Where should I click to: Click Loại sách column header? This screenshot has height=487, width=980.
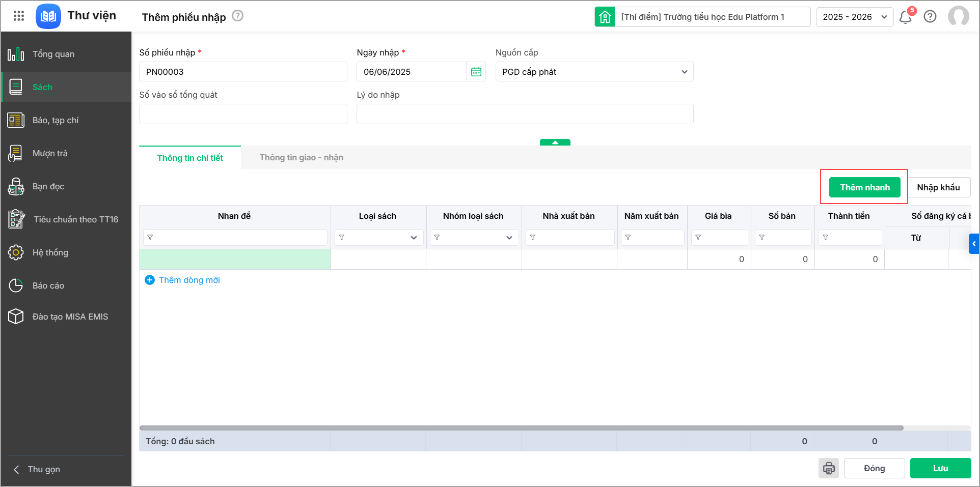click(x=377, y=216)
